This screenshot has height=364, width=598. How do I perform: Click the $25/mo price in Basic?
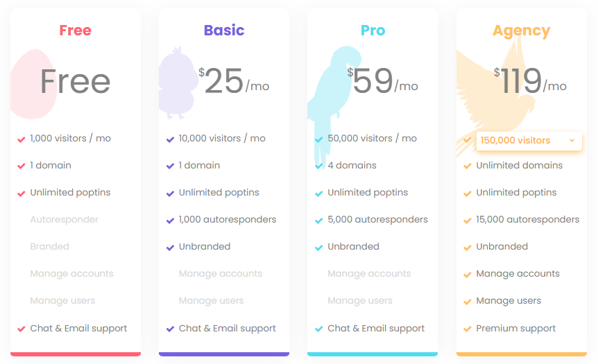234,80
